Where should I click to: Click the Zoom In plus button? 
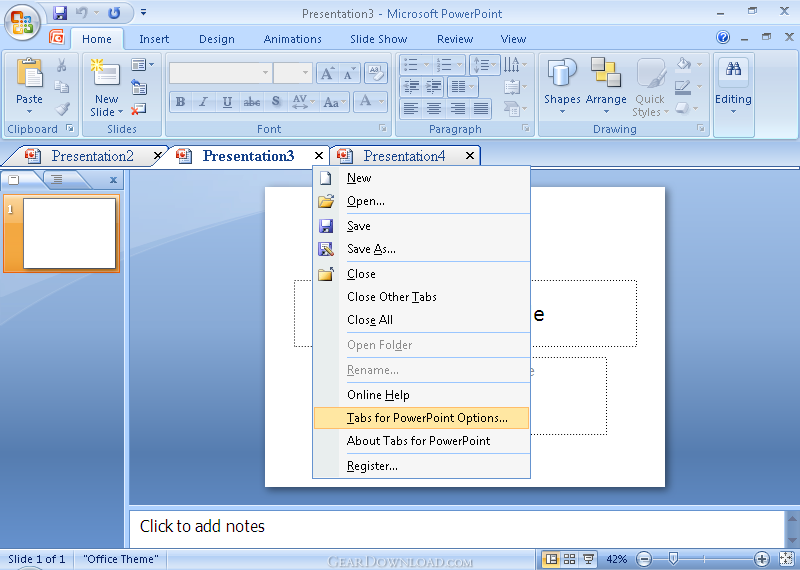pyautogui.click(x=761, y=559)
